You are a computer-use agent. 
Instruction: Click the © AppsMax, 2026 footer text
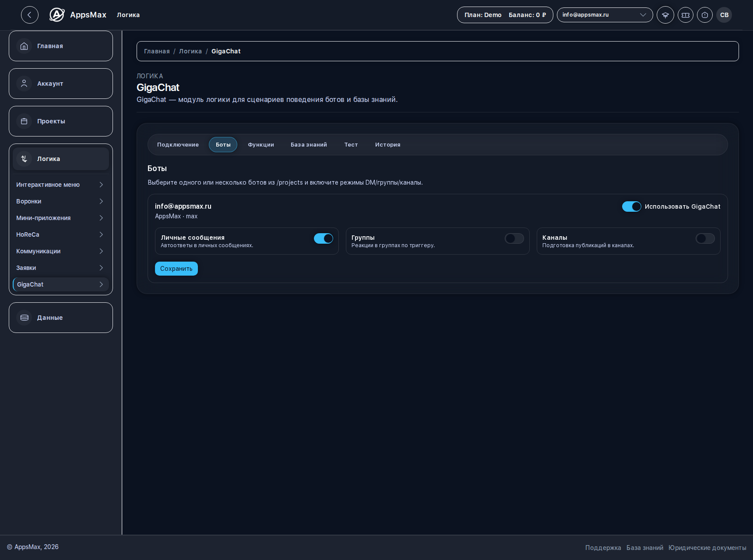33,547
